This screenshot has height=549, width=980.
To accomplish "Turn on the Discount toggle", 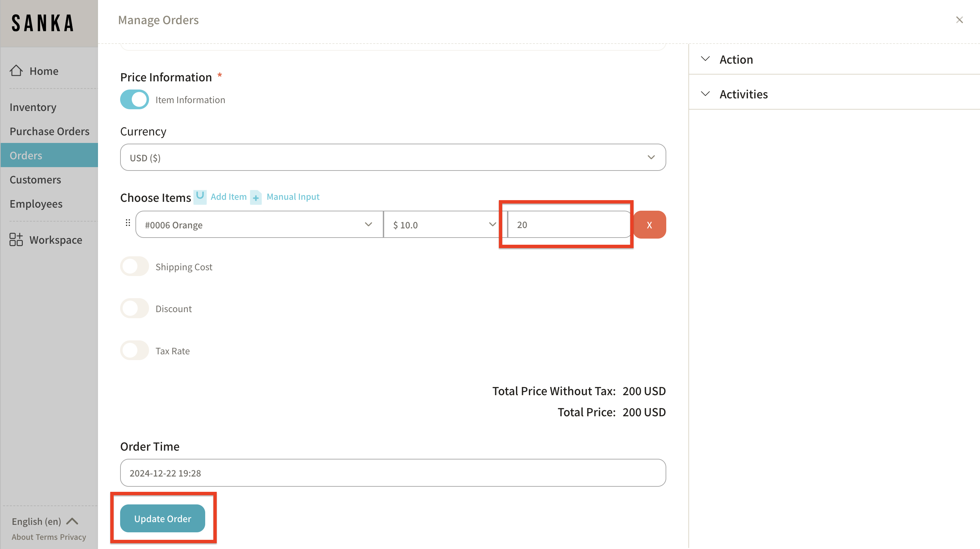I will 135,309.
